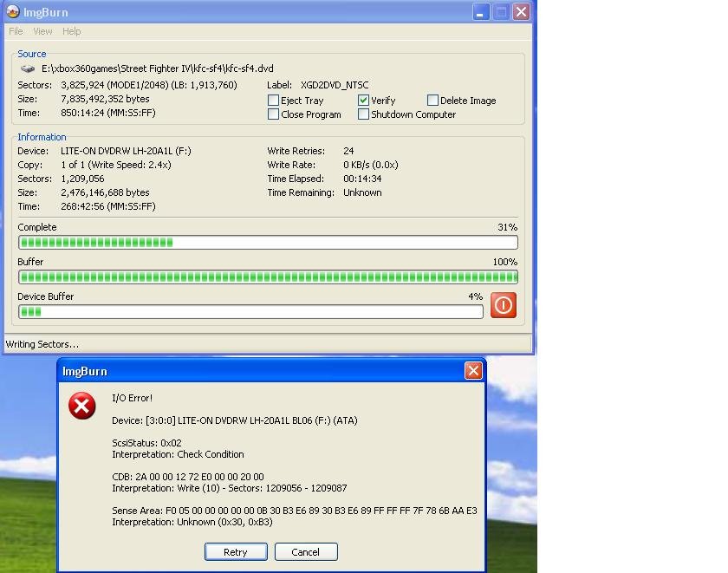
Task: Open the View menu
Action: 42,31
